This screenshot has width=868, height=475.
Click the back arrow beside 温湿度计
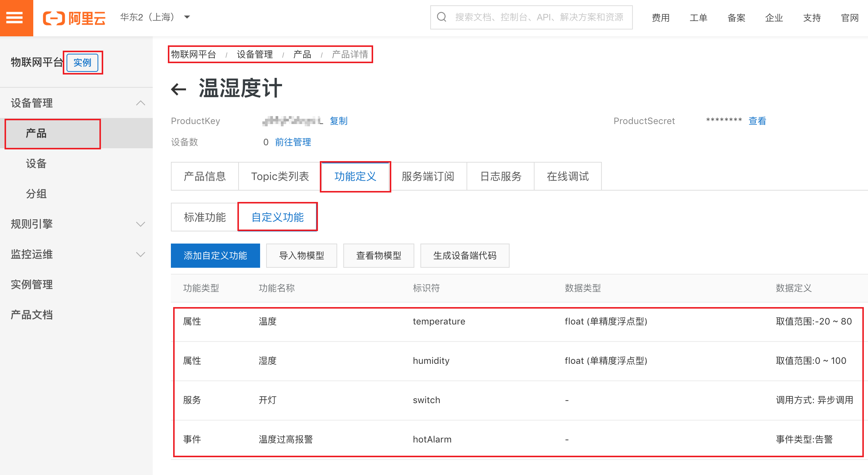pos(178,89)
